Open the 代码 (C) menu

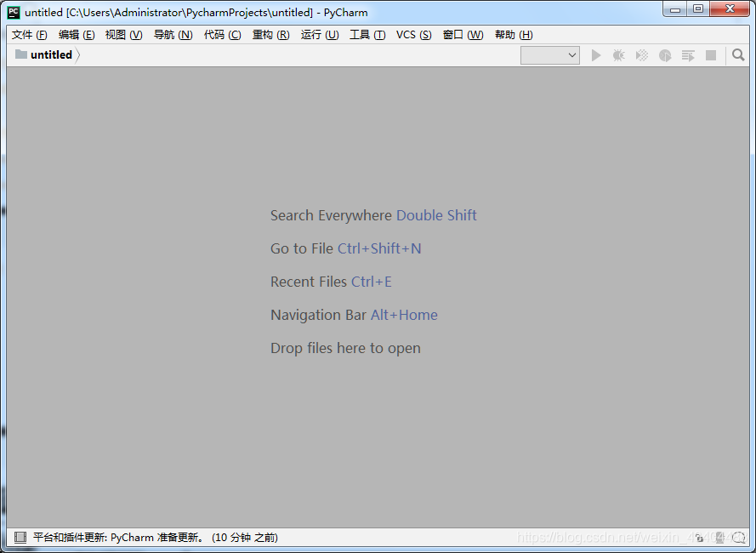click(222, 35)
